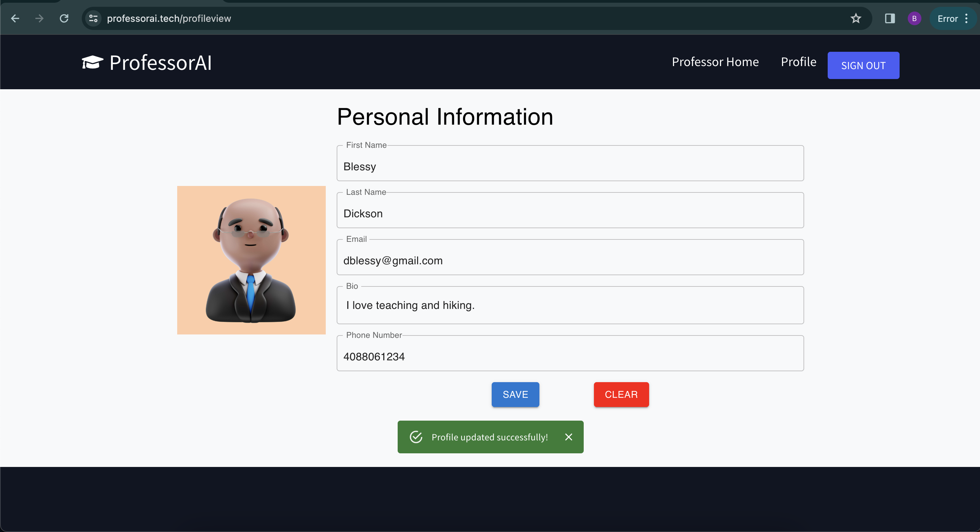This screenshot has height=532, width=980.
Task: Click the graduation cap logo icon
Action: coord(92,62)
